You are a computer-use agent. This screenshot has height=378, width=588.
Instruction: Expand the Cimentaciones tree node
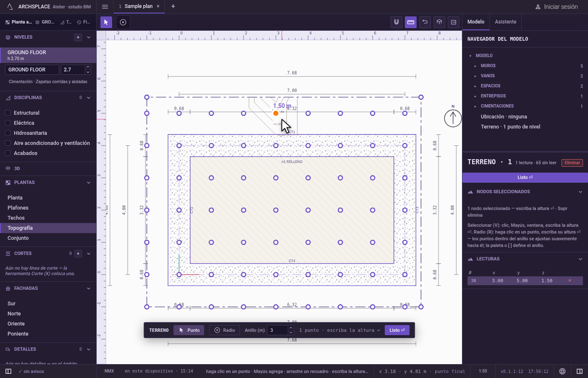pos(475,106)
